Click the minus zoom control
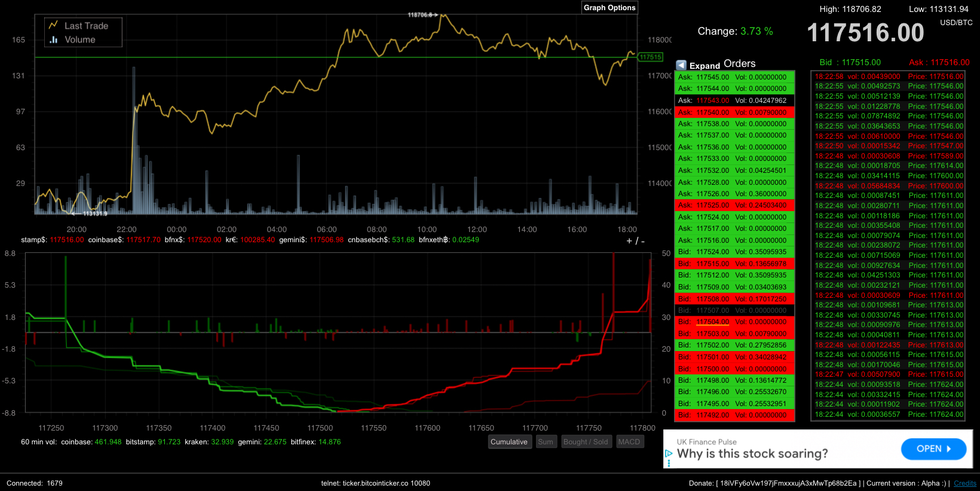The image size is (980, 491). [643, 241]
